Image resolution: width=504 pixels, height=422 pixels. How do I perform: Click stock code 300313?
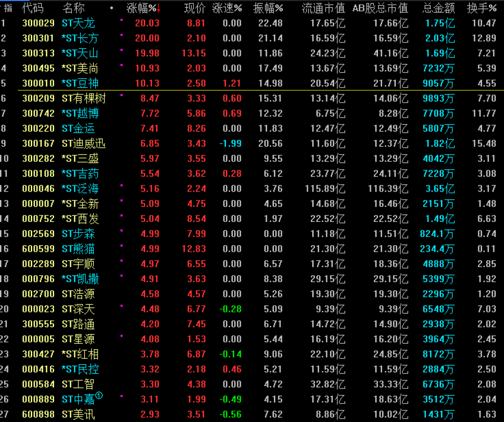pos(38,53)
